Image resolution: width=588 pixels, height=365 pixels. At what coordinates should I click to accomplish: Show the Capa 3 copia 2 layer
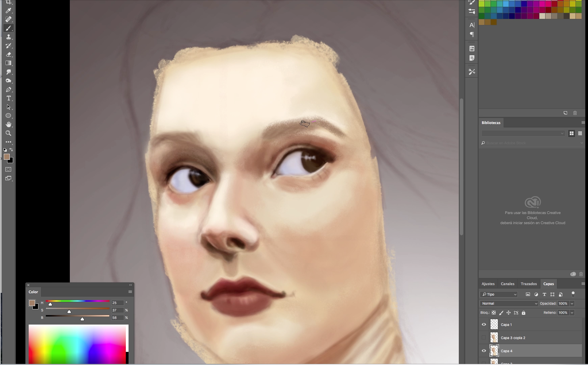point(484,338)
